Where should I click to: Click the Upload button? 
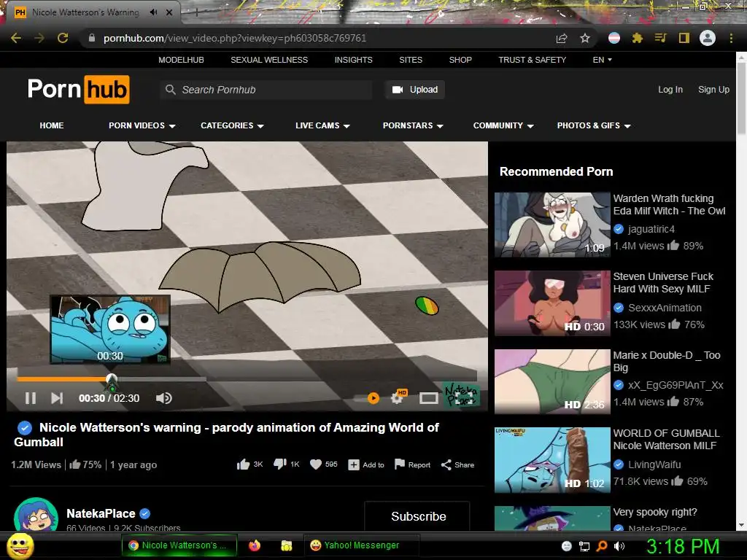point(415,90)
